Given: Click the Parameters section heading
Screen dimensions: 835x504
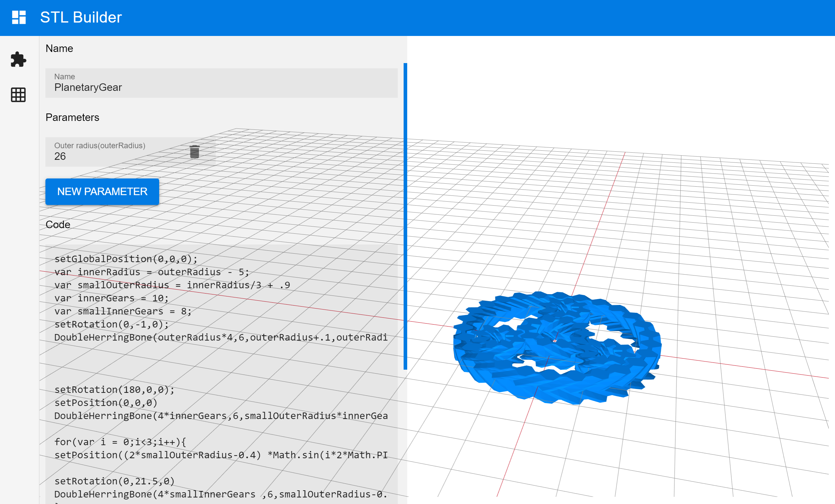Looking at the screenshot, I should (x=73, y=117).
